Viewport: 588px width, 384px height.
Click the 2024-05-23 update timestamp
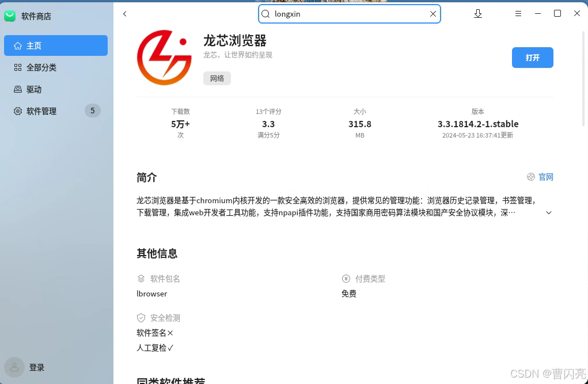click(x=477, y=135)
